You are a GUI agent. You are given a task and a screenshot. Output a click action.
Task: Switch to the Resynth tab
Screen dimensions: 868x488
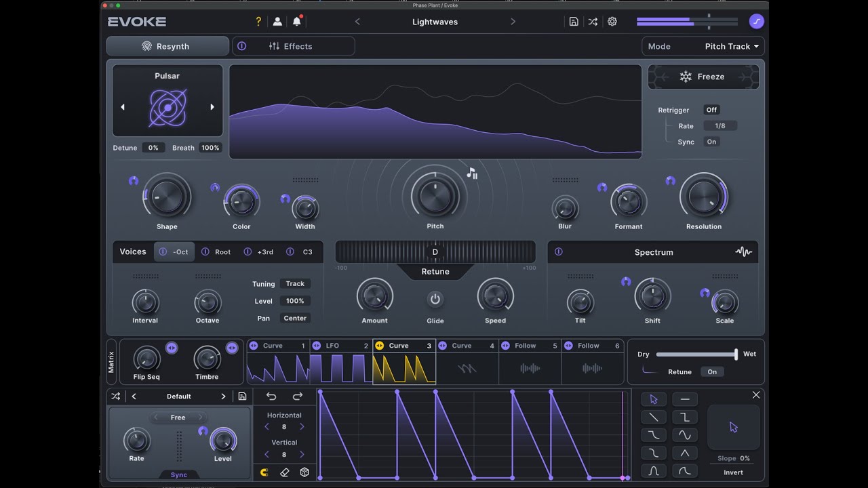pos(167,46)
